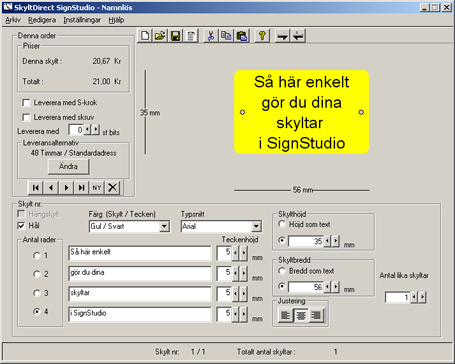Increase the bits count stepper
Image resolution: width=455 pixels, height=364 pixels.
click(x=96, y=129)
